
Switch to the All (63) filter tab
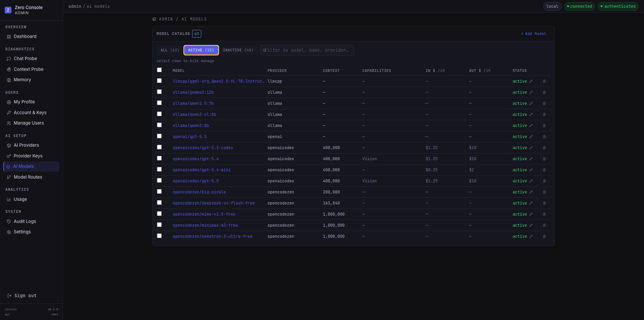pyautogui.click(x=170, y=50)
